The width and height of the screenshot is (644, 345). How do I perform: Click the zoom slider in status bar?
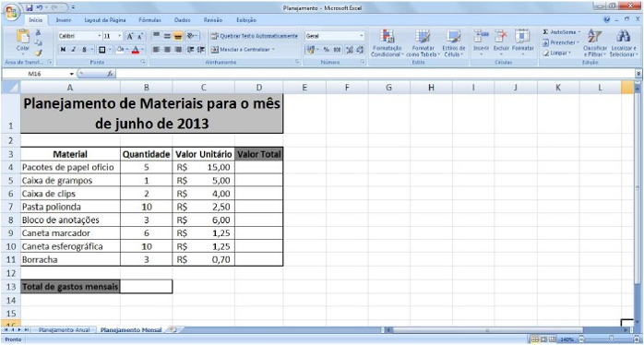[x=610, y=340]
